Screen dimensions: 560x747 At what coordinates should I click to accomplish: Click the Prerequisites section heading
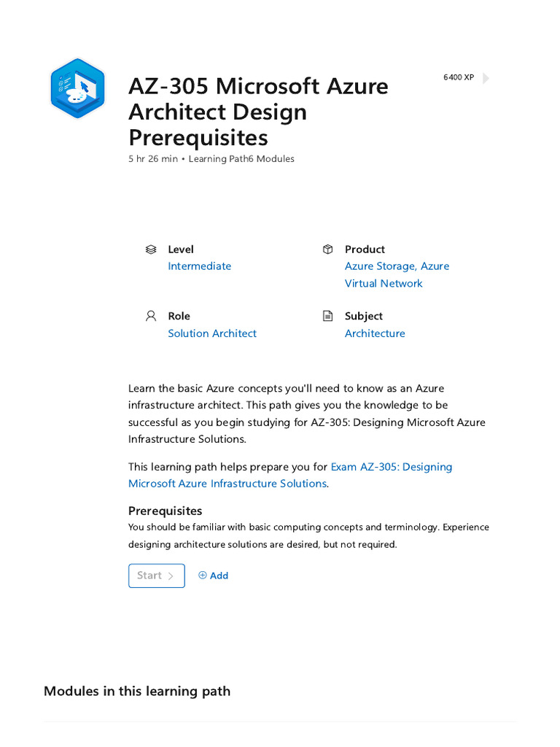pyautogui.click(x=165, y=511)
